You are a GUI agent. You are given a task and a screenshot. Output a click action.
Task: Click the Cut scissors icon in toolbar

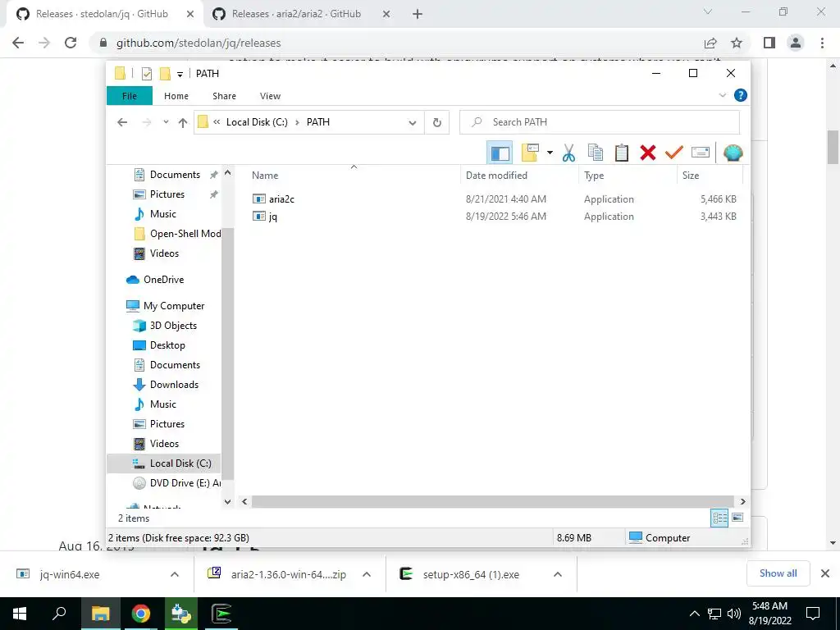tap(568, 153)
